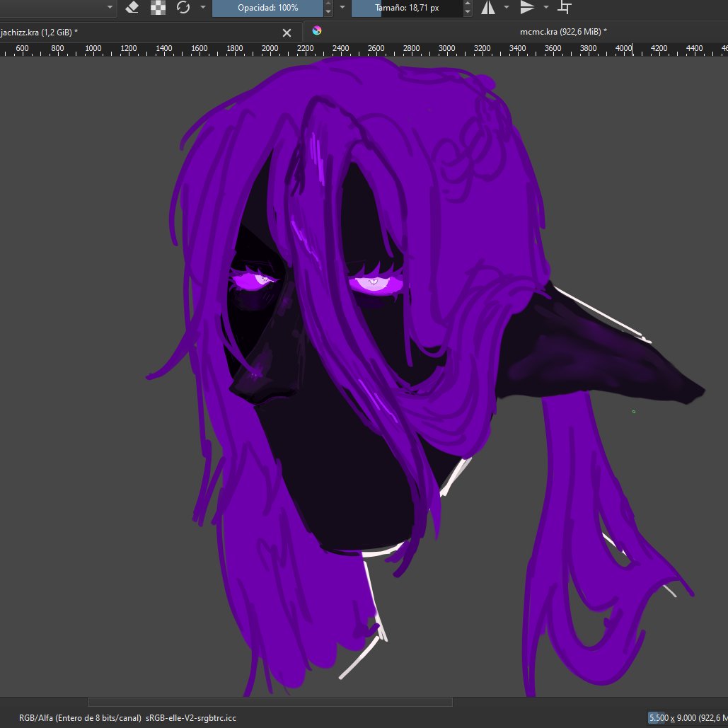Toggle the horizontal mirror tool icon

[488, 7]
